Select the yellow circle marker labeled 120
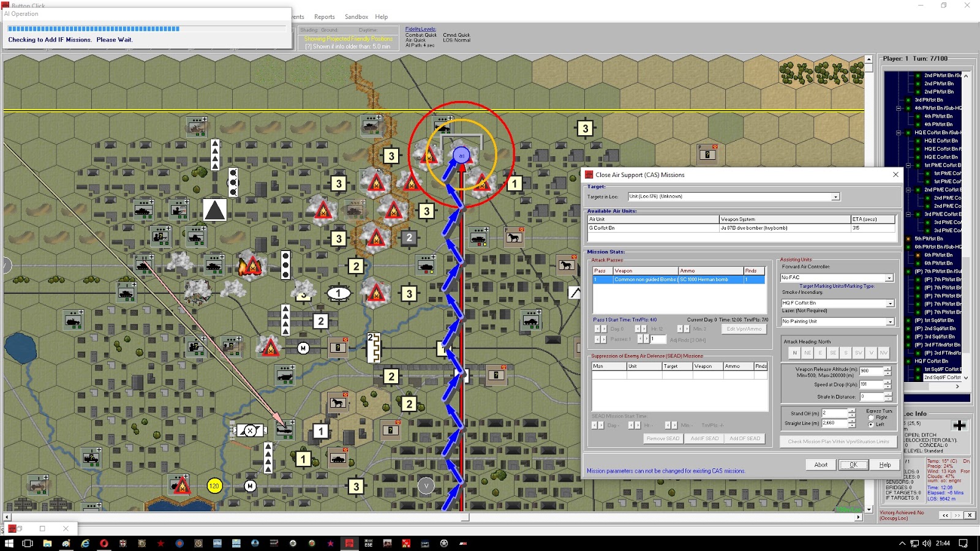 (x=214, y=486)
